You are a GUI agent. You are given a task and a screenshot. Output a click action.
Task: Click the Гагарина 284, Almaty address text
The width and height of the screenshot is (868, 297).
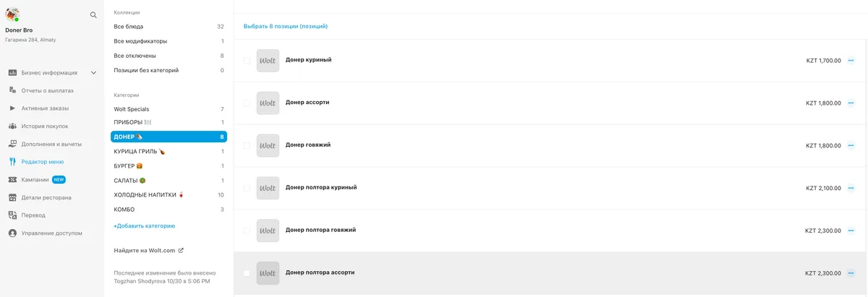tap(30, 40)
